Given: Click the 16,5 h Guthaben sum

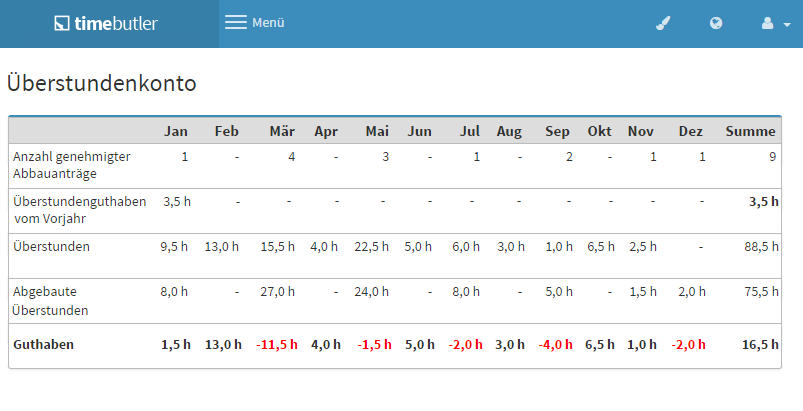Looking at the screenshot, I should coord(760,345).
